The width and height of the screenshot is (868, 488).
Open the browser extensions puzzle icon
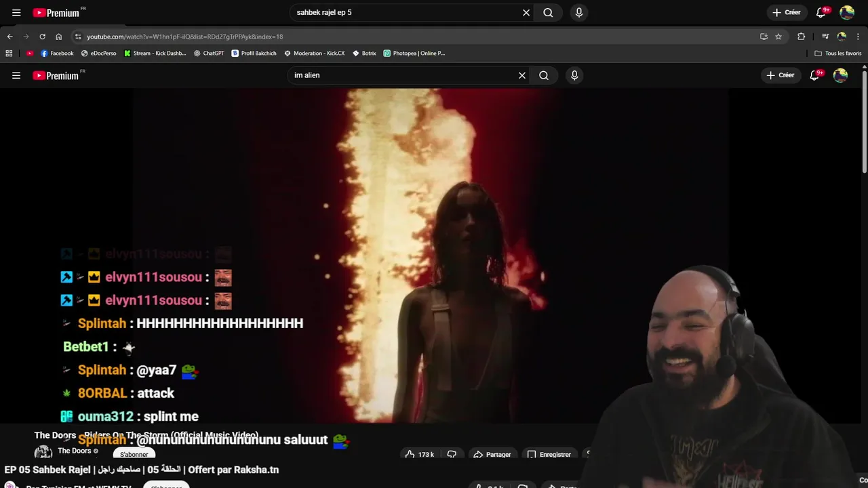(x=801, y=37)
